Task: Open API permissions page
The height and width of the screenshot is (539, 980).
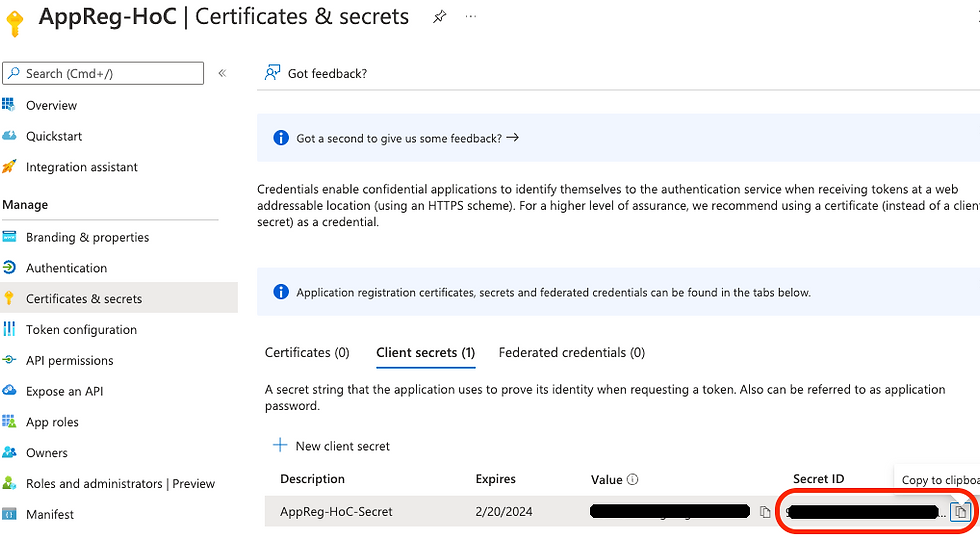Action: [x=69, y=360]
